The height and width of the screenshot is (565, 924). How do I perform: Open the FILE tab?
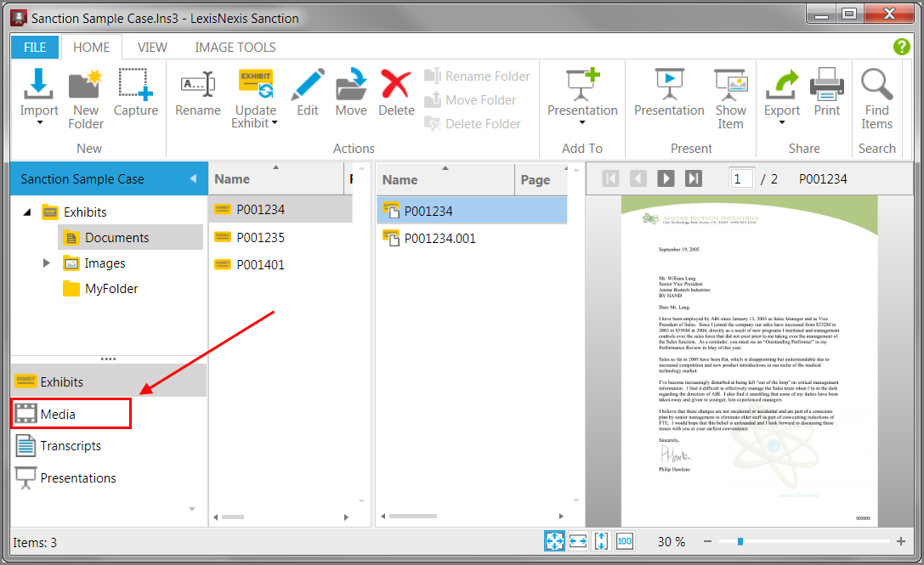pos(35,47)
